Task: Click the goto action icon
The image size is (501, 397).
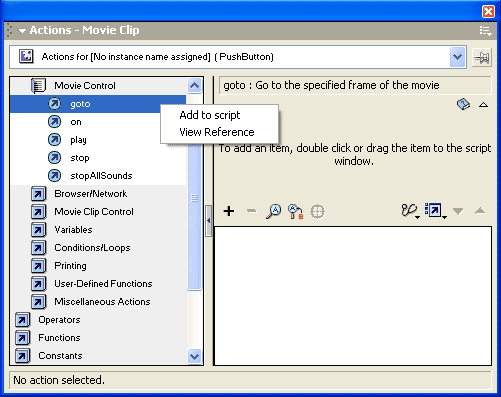Action: click(54, 104)
